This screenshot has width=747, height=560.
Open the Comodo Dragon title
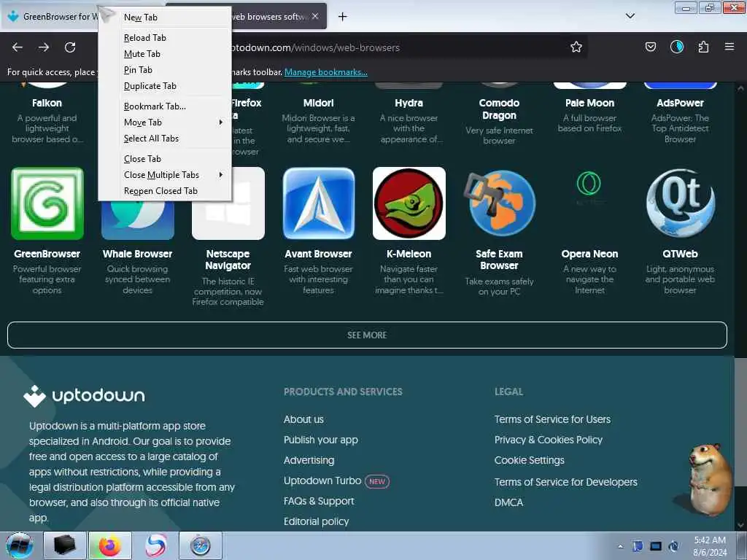tap(499, 109)
